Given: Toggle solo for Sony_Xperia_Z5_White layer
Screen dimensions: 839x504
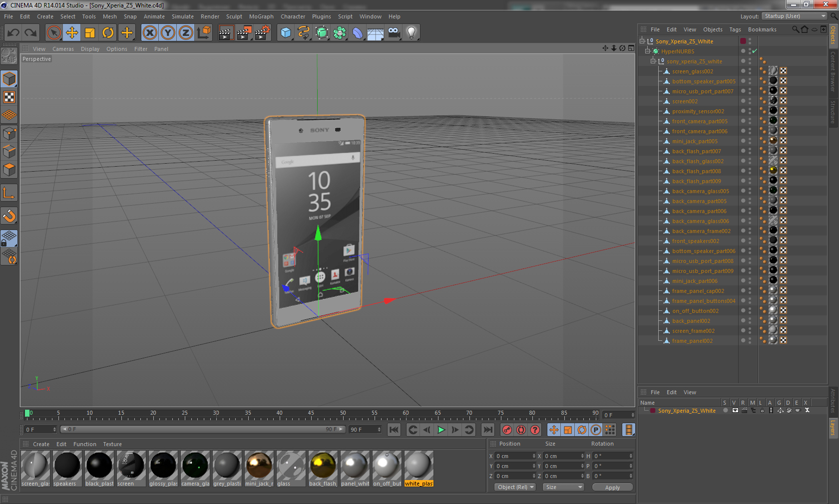Looking at the screenshot, I should (x=726, y=411).
